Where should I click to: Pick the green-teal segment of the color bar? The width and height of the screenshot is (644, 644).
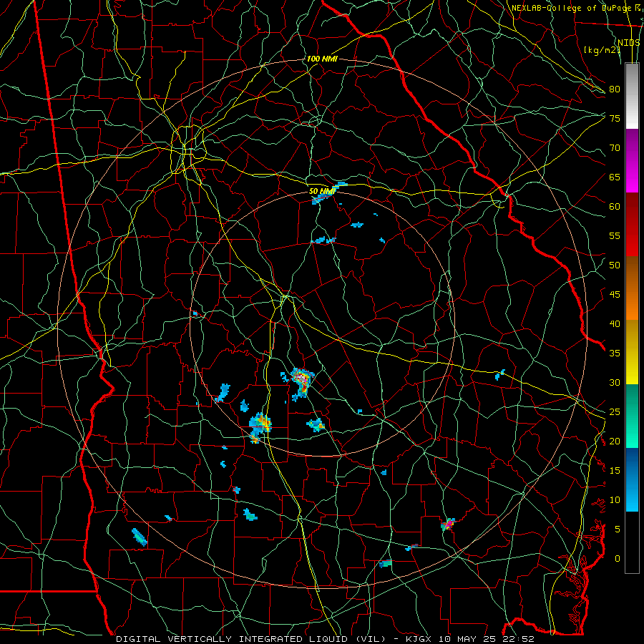click(x=632, y=416)
